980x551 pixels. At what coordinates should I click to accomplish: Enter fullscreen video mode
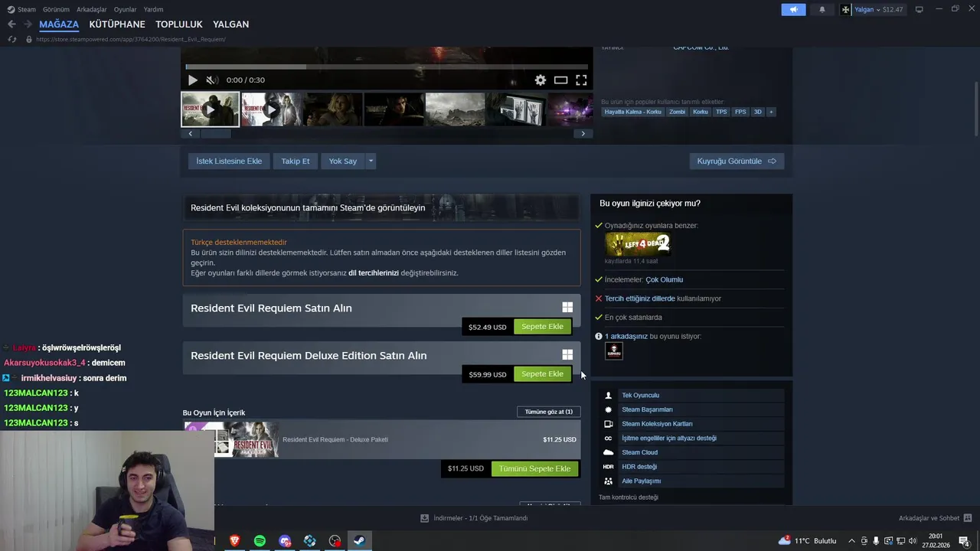tap(581, 80)
